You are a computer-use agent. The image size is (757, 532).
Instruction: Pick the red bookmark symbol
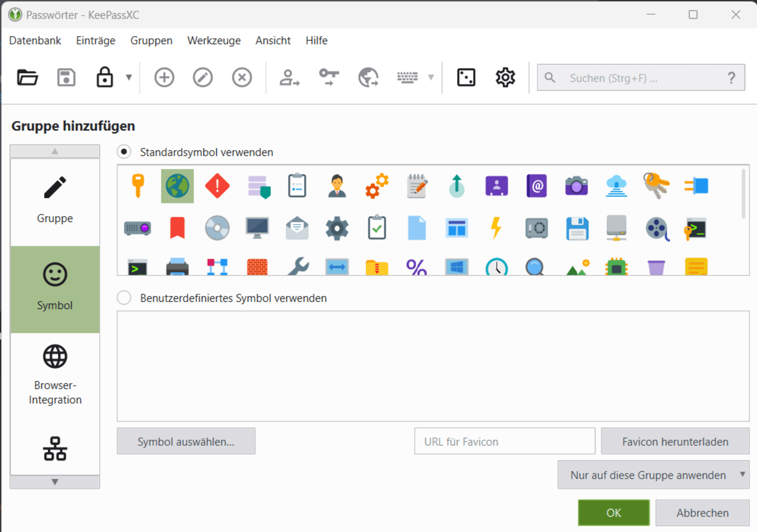click(177, 228)
